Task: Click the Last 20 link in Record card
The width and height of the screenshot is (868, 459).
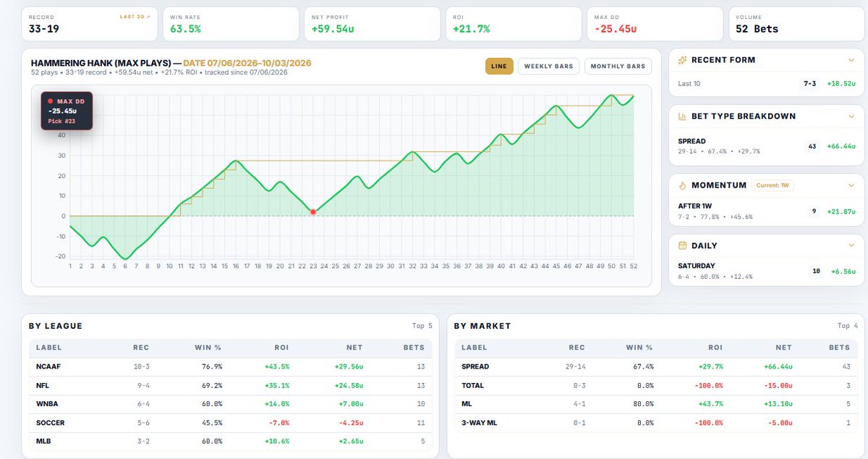Action: click(135, 16)
